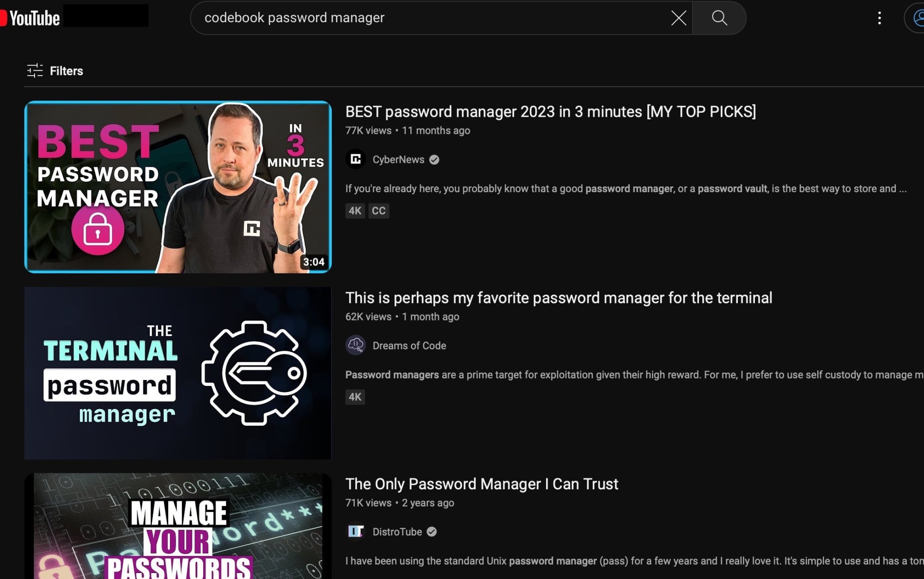Image resolution: width=924 pixels, height=579 pixels.
Task: Click the Dreams of Code channel avatar
Action: pos(356,345)
